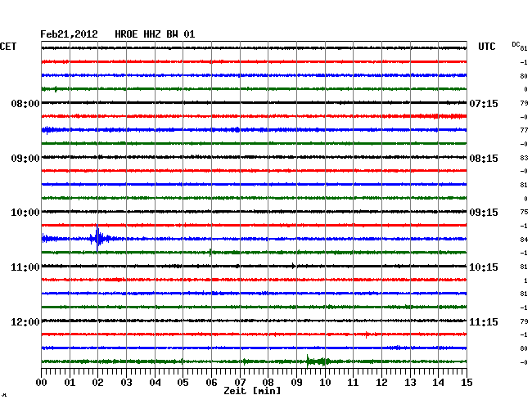Click the 12 minute axis label
The width and height of the screenshot is (532, 404).
(381, 383)
